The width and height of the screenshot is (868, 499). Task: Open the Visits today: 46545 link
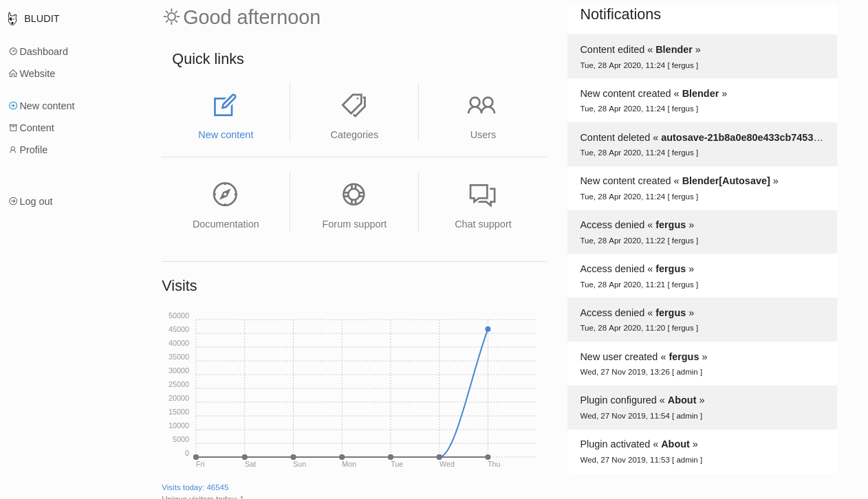[x=195, y=487]
